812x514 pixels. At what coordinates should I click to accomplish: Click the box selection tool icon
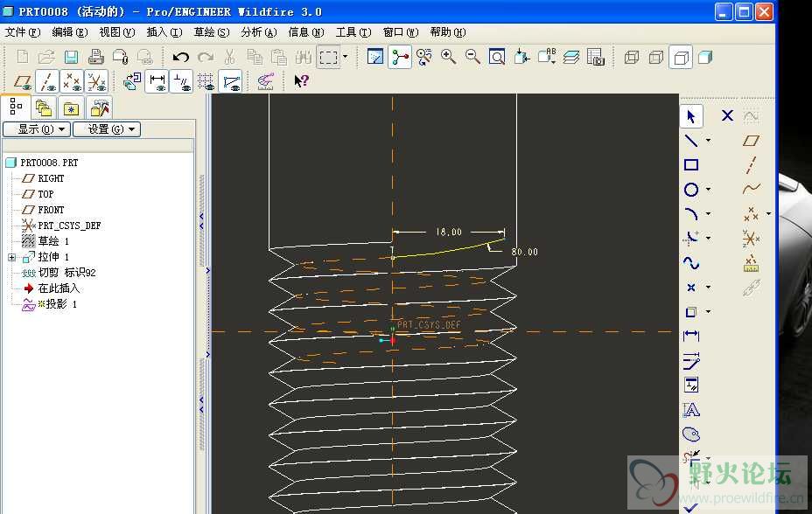pyautogui.click(x=328, y=57)
